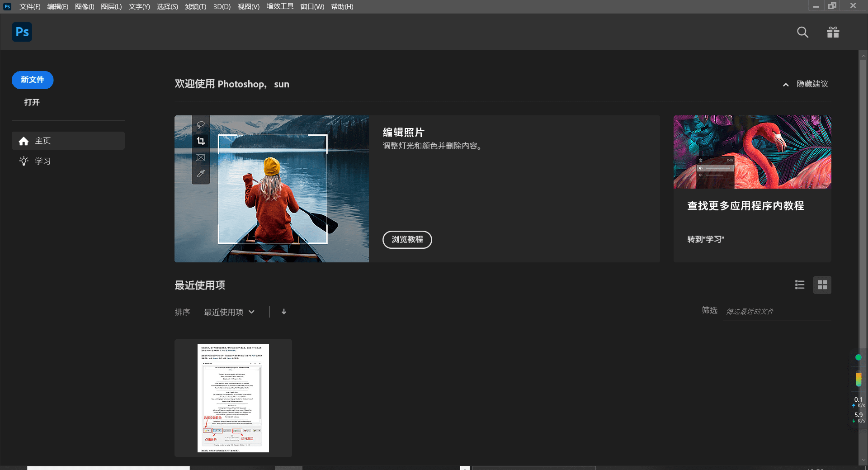
Task: Select the Eyedropper tool icon
Action: click(x=201, y=173)
